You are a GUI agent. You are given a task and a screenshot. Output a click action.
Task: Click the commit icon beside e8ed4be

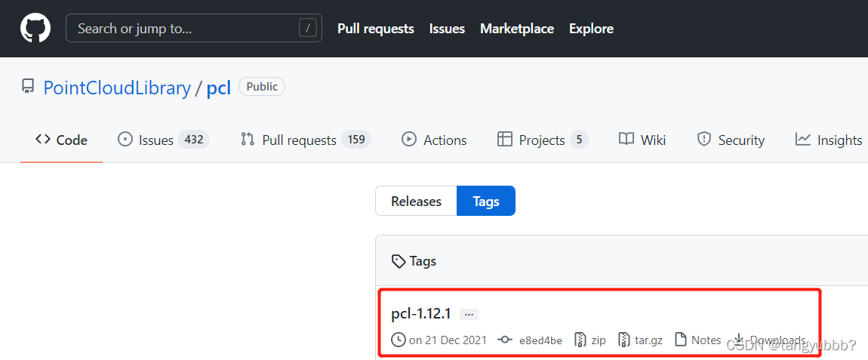pos(505,340)
